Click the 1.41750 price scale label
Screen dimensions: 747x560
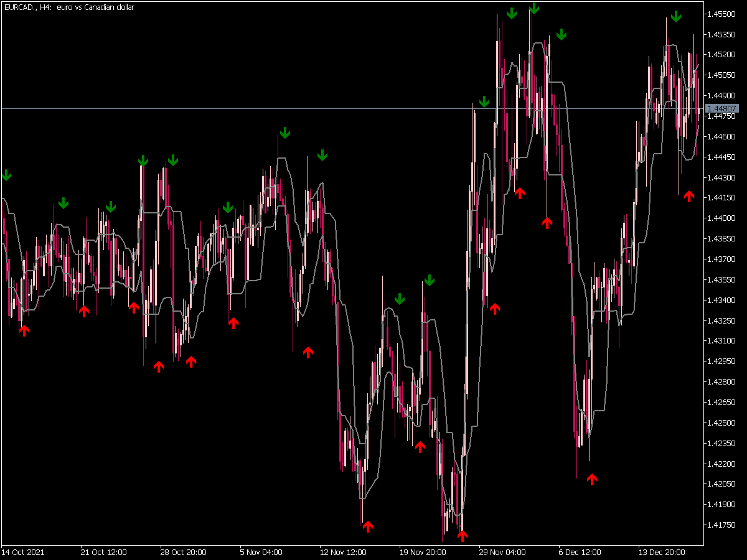tap(721, 526)
